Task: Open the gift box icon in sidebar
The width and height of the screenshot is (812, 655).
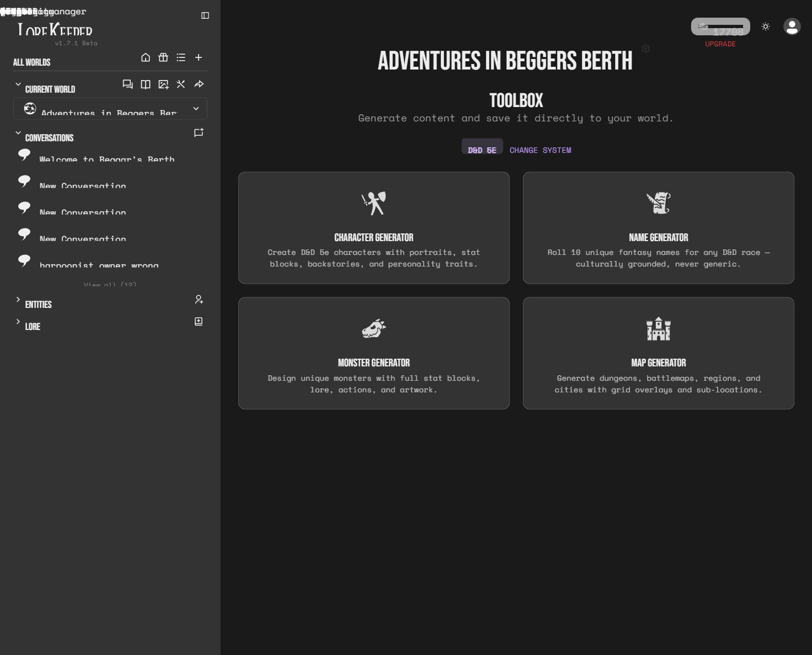Action: (163, 57)
